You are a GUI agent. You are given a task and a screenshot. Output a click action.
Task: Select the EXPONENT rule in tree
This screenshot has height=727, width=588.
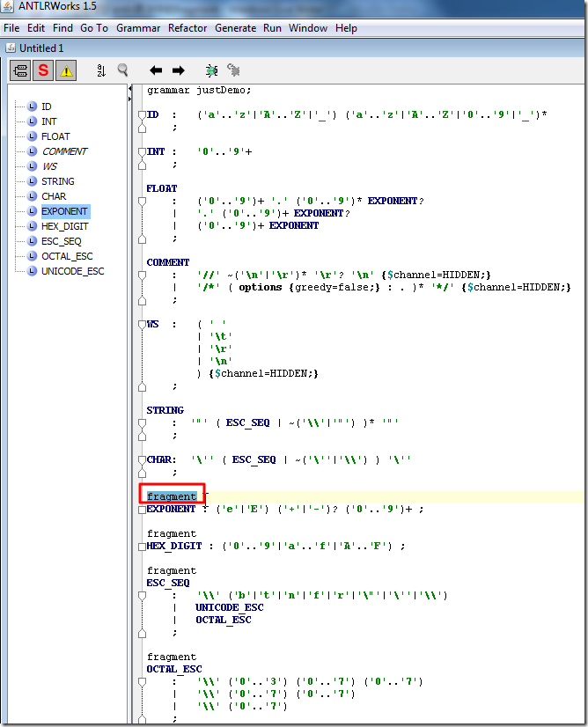(x=64, y=211)
